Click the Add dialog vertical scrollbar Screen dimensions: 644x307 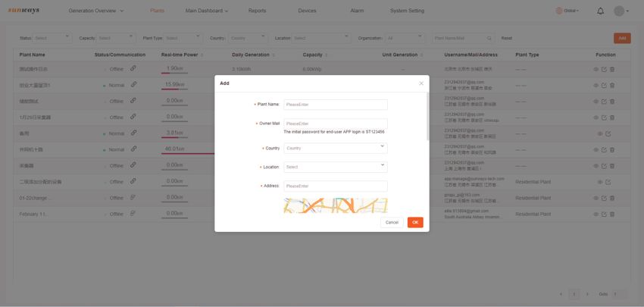coord(428,116)
